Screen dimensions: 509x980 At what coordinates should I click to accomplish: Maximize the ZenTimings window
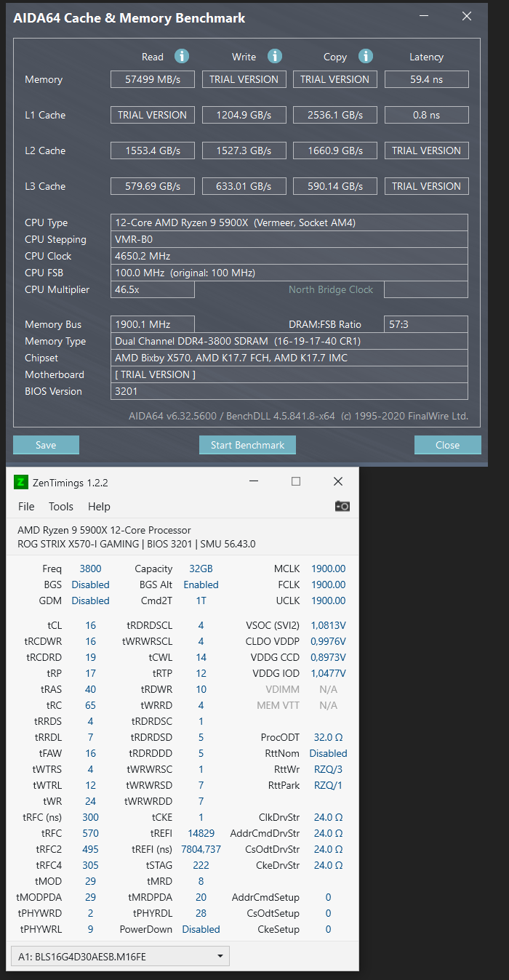click(296, 481)
